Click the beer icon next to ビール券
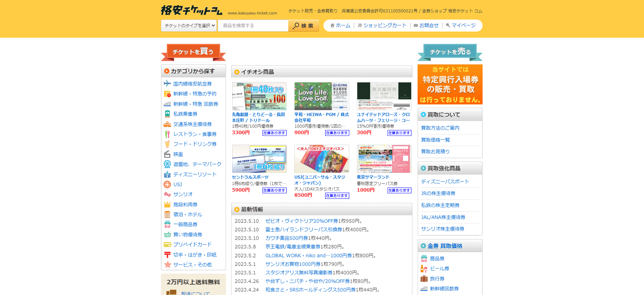The height and width of the screenshot is (295, 644). [x=424, y=269]
